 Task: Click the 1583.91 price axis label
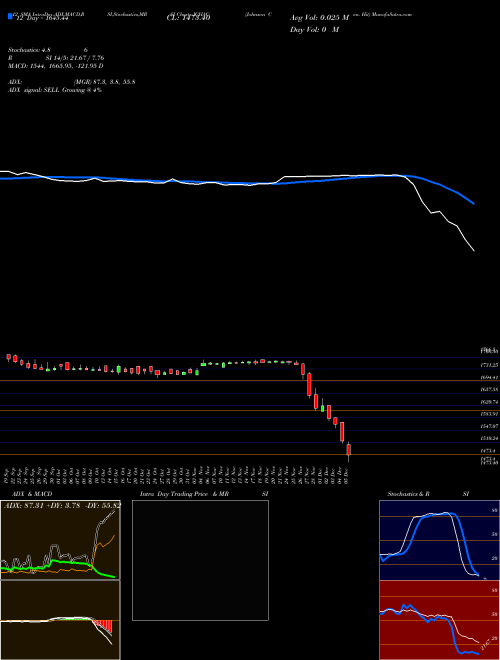(489, 414)
